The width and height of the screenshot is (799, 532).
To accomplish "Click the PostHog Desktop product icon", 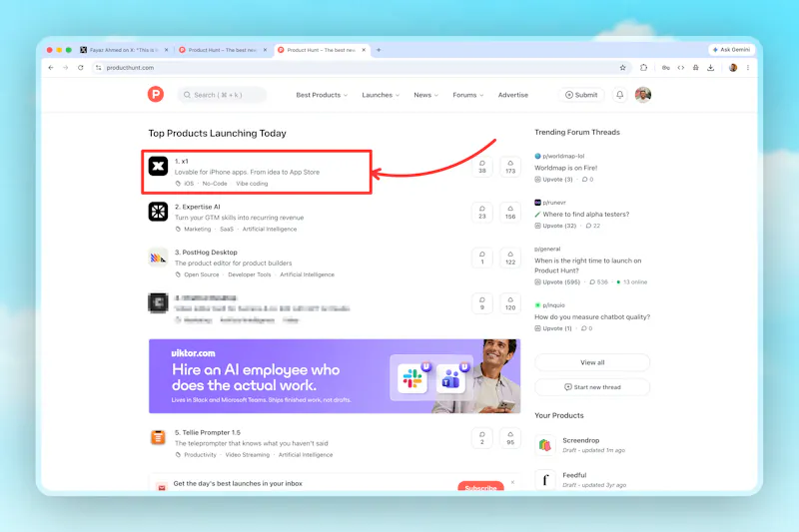I will click(158, 258).
